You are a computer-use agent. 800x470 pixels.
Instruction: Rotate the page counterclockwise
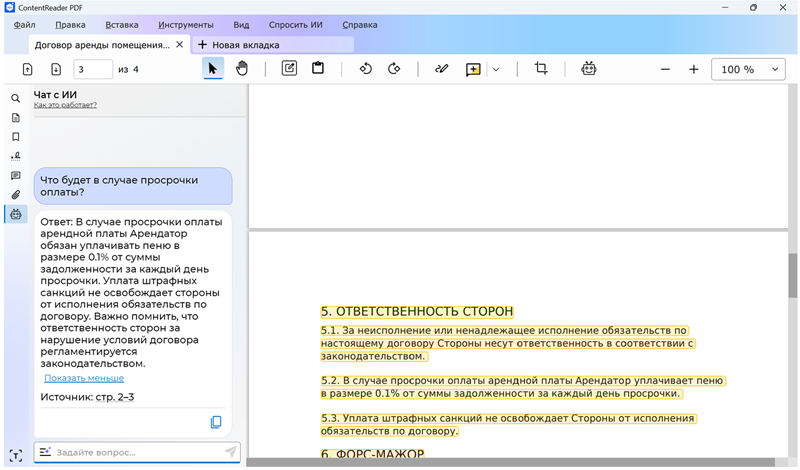pos(365,69)
